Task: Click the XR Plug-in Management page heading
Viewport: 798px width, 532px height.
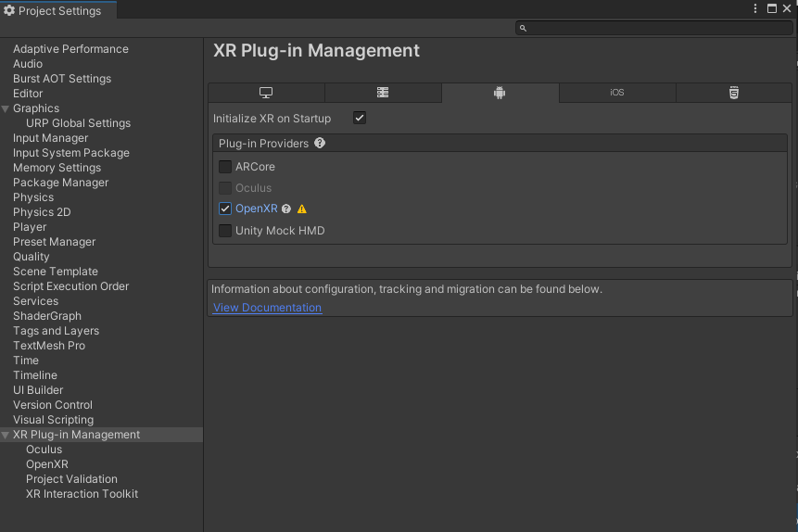Action: pos(316,50)
